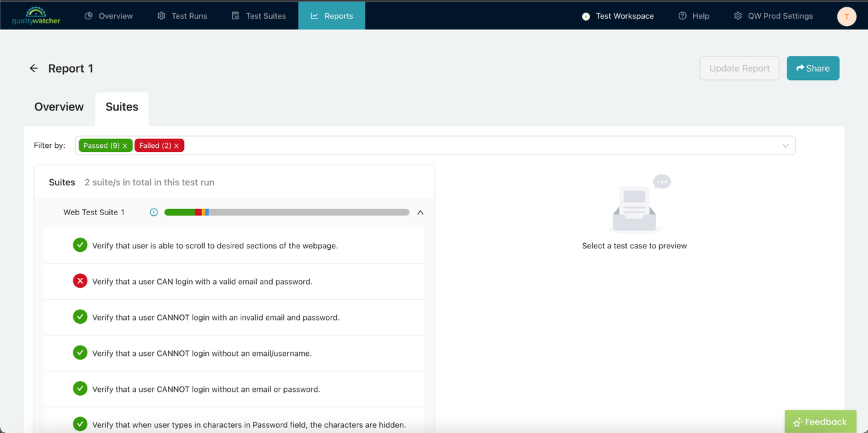The image size is (868, 433).
Task: Click passed icon for without email or password test
Action: [80, 389]
